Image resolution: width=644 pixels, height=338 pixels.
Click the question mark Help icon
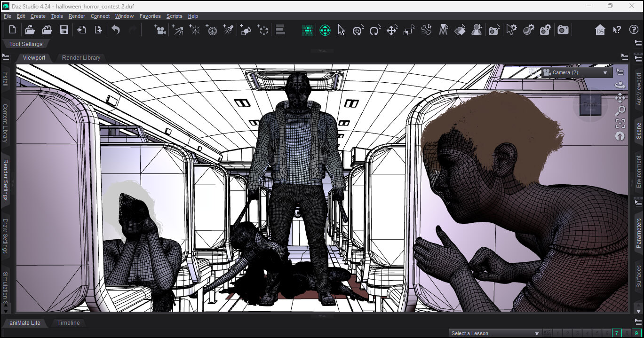pos(634,30)
